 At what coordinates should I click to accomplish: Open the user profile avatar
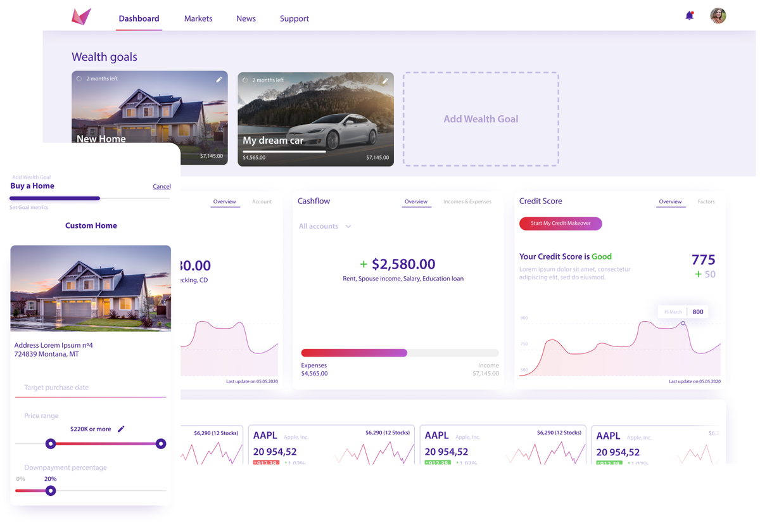pos(718,16)
